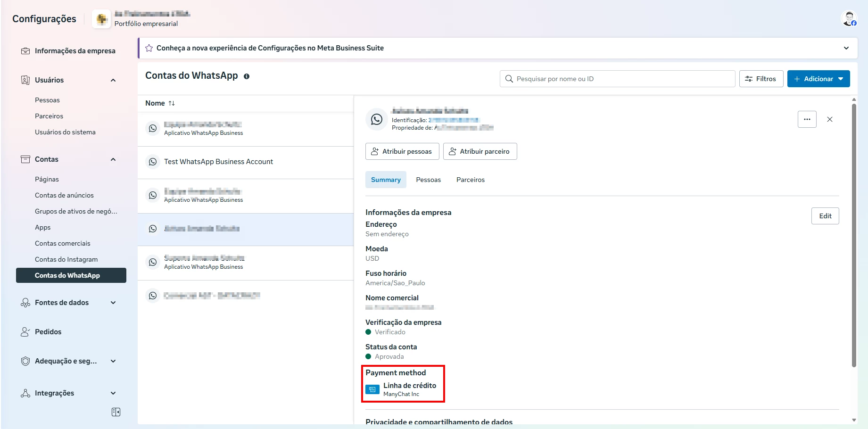Open Pedidos in the sidebar
The height and width of the screenshot is (429, 868).
(48, 332)
